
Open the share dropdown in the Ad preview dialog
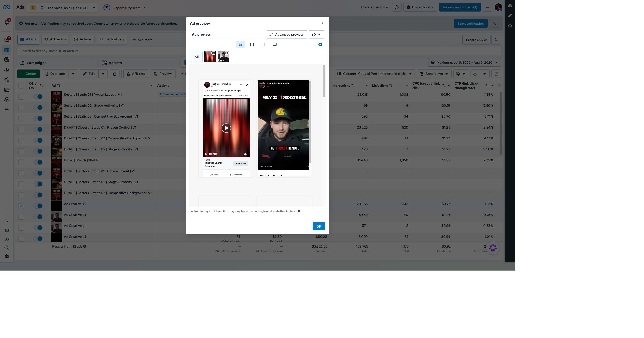coord(317,34)
